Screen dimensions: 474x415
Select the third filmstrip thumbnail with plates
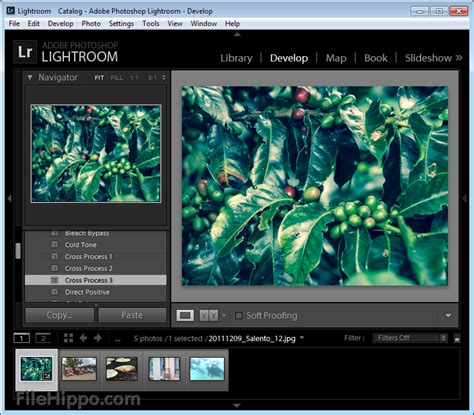(122, 369)
